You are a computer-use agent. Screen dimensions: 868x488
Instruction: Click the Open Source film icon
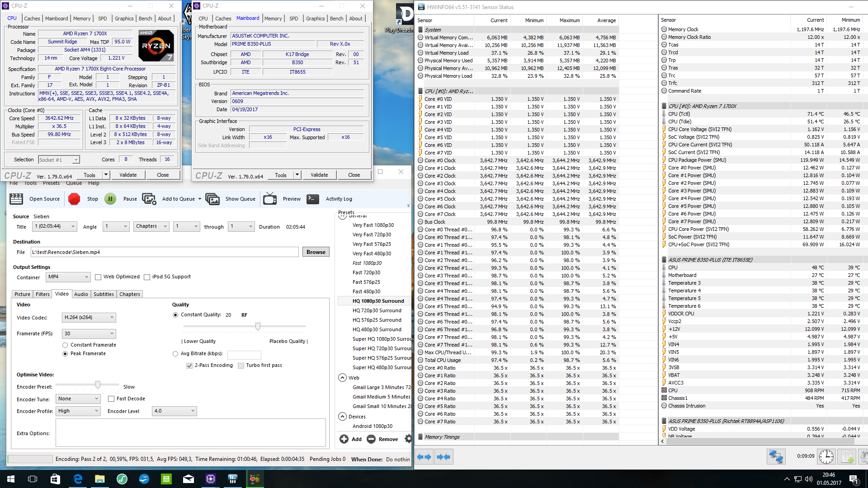(16, 199)
